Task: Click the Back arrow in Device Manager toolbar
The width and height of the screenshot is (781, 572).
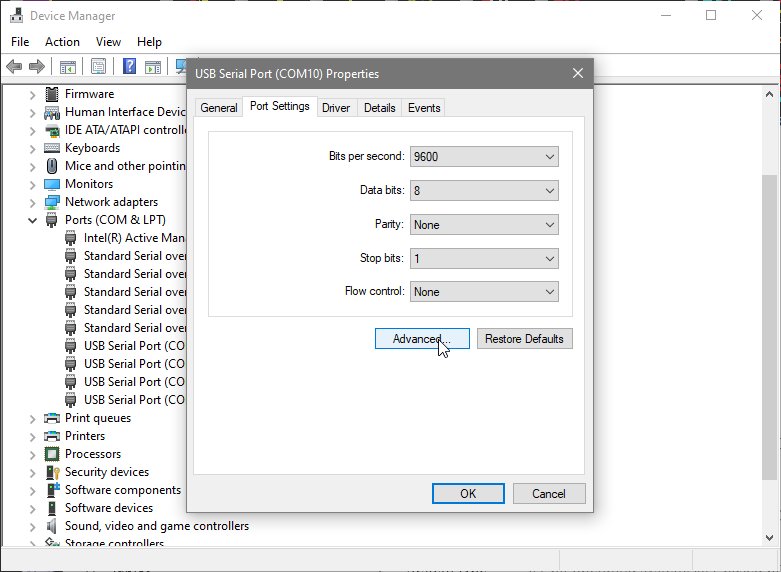Action: (x=14, y=66)
